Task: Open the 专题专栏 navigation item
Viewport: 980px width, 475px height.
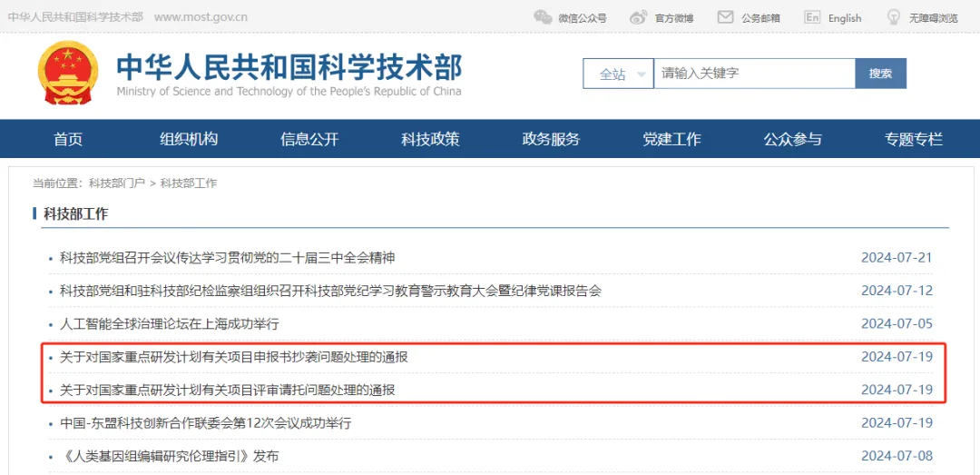Action: (x=913, y=139)
